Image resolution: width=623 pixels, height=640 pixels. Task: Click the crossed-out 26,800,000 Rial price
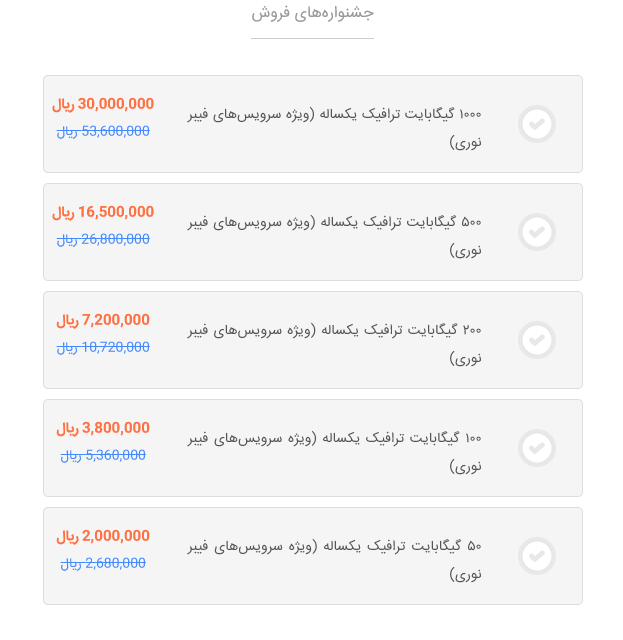coord(103,239)
